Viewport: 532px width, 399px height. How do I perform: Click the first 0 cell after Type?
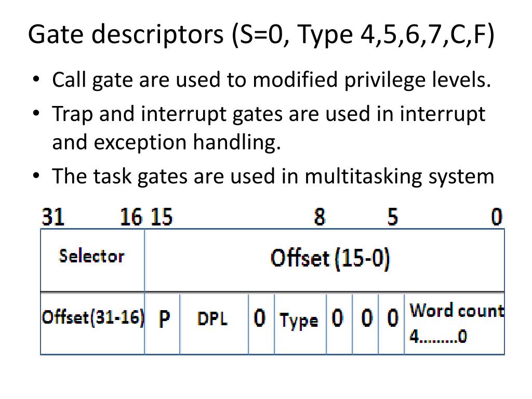pyautogui.click(x=339, y=324)
